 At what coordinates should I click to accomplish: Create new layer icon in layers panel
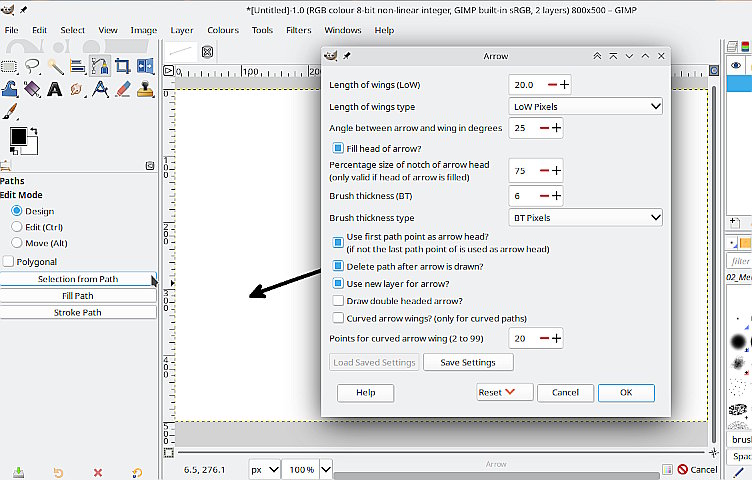734,222
